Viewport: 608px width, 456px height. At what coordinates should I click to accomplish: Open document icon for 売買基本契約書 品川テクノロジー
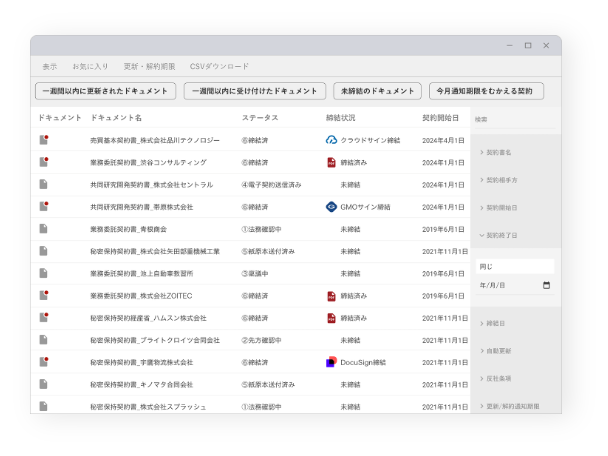44,140
